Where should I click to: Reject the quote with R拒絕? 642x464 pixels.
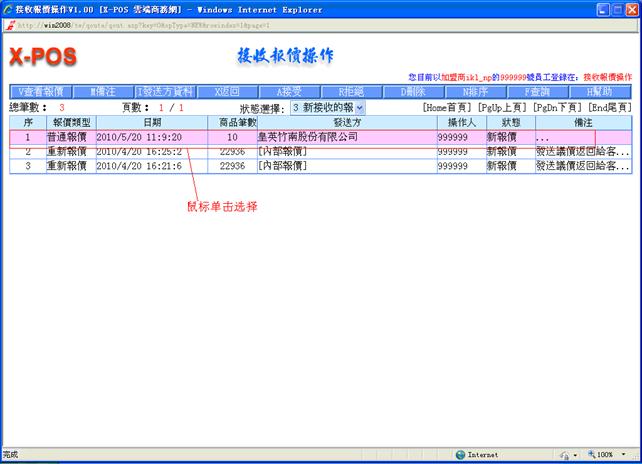[x=350, y=91]
